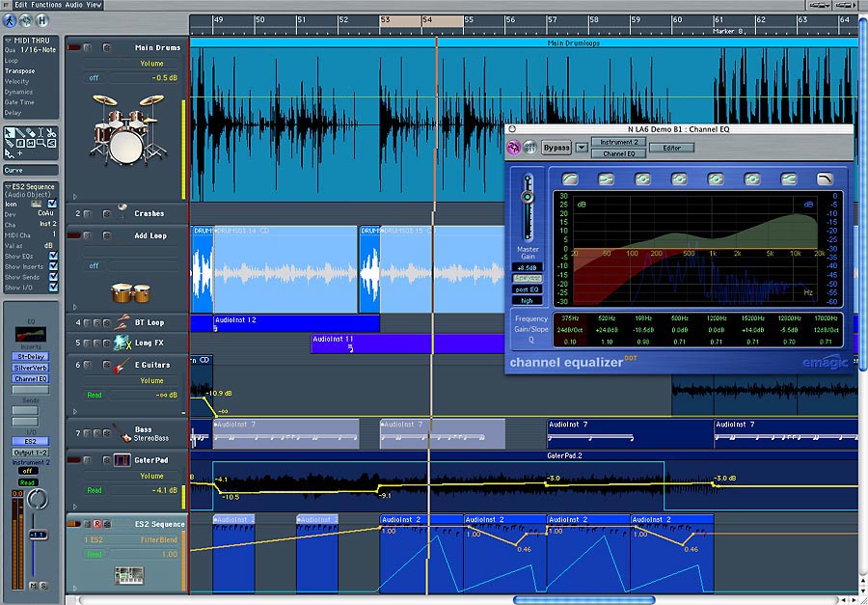Click the Editor button in Channel EQ
This screenshot has height=605, width=868.
pyautogui.click(x=671, y=148)
